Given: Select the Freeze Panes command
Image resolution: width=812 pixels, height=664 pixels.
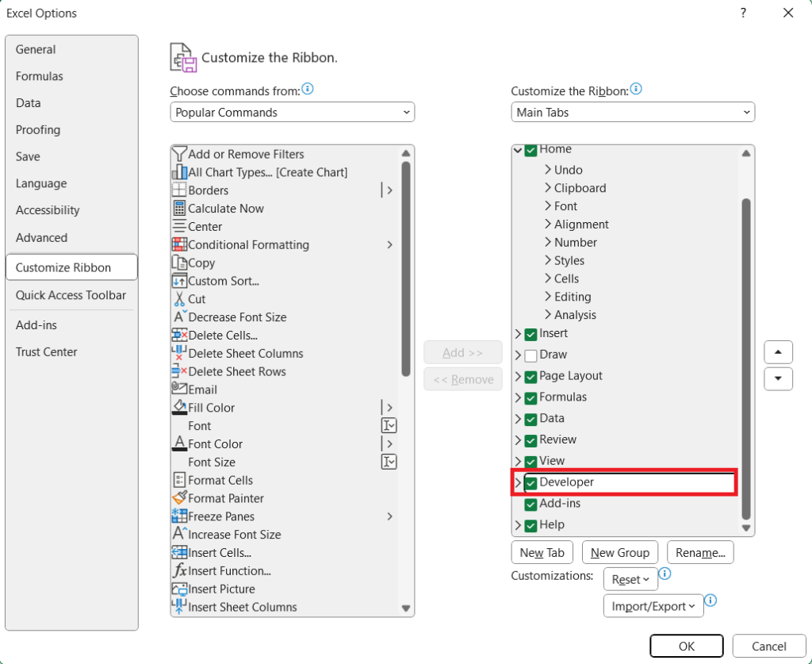Looking at the screenshot, I should point(219,516).
